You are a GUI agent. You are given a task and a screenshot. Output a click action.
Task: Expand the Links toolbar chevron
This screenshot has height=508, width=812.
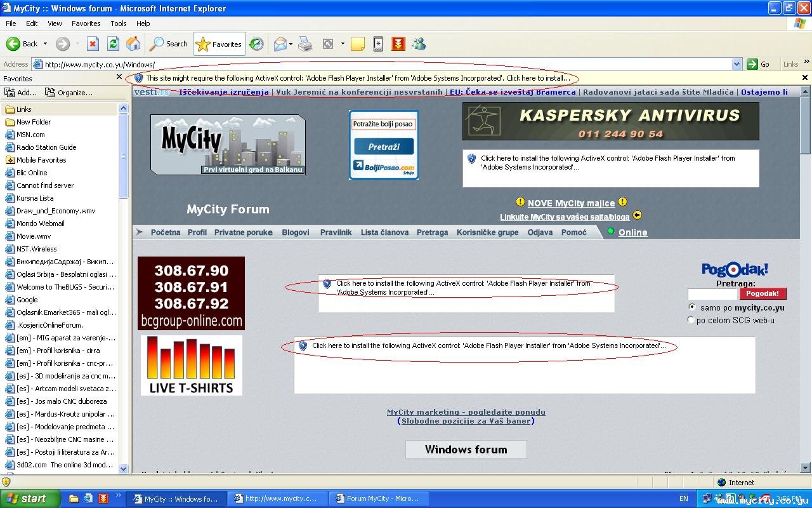tap(807, 63)
